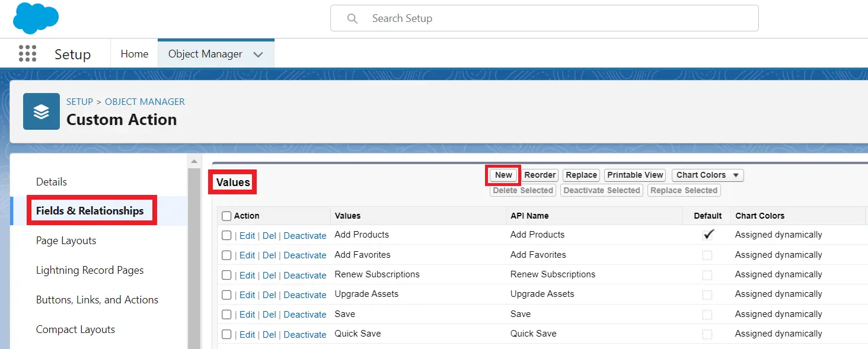Click the Salesforce cloud logo

[36, 18]
